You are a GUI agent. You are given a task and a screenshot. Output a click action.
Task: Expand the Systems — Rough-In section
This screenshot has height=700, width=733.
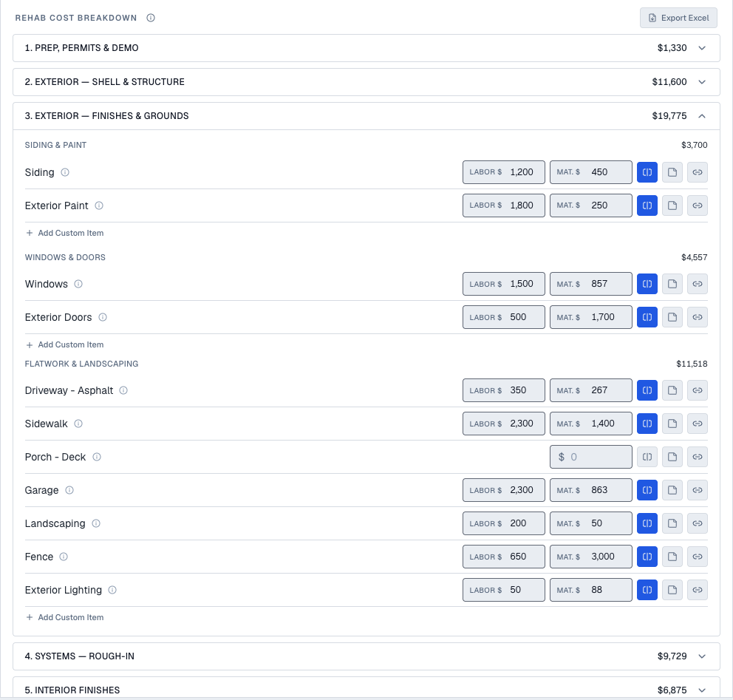[x=366, y=656]
